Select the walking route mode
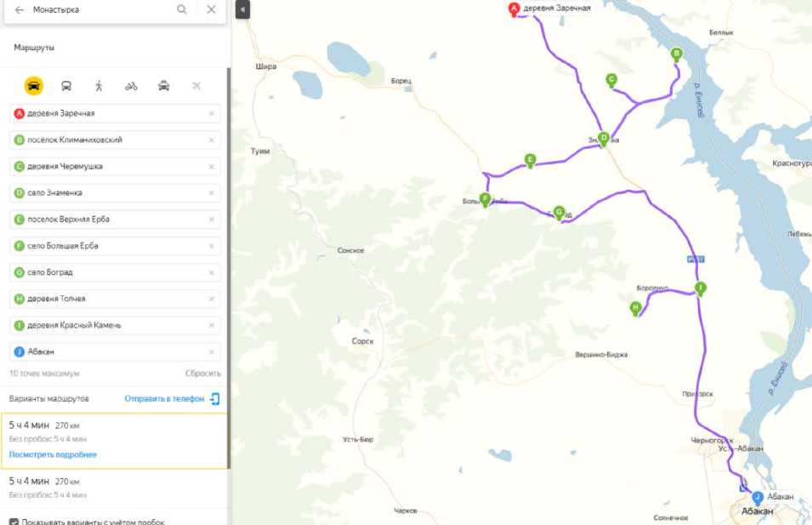Viewport: 812px width, 525px height. point(99,86)
